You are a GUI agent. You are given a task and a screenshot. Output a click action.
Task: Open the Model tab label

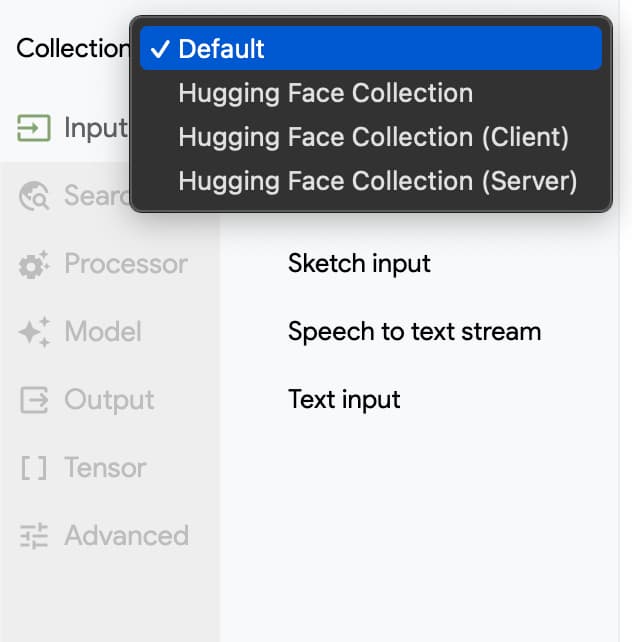point(103,332)
